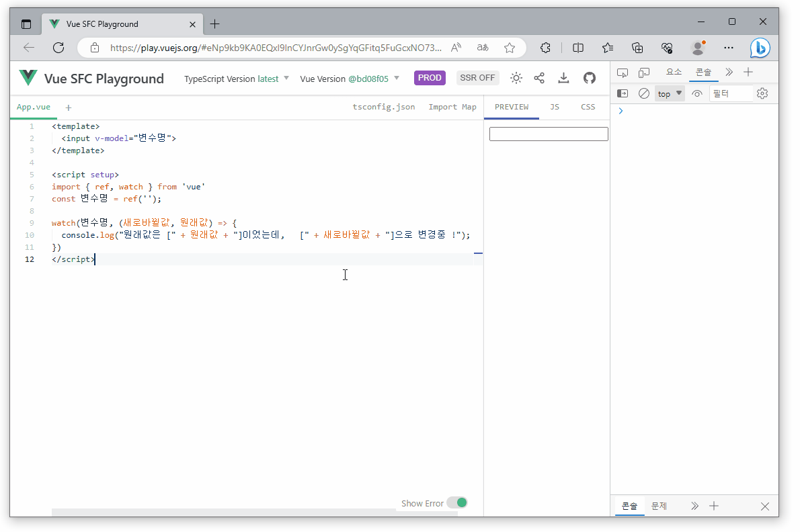The image size is (800, 532).
Task: Toggle the PROD mode button
Action: click(x=430, y=78)
